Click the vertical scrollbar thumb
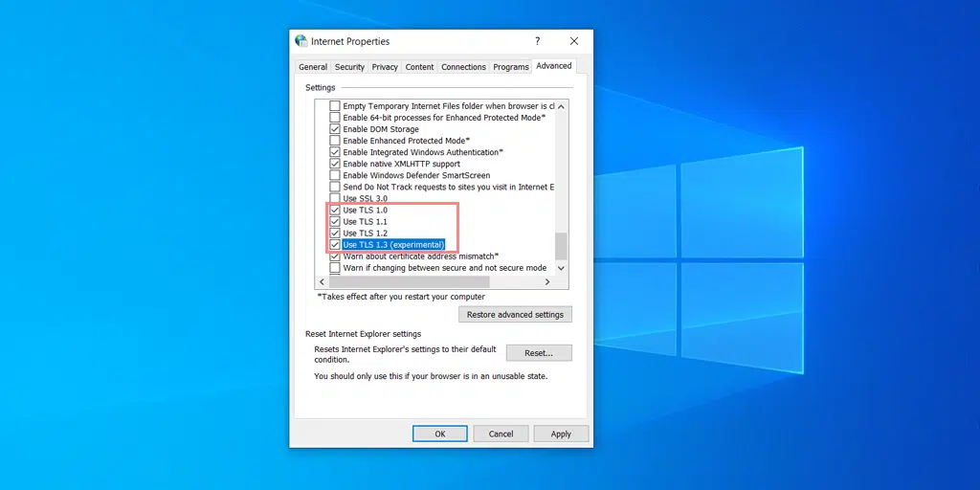This screenshot has height=490, width=980. coord(561,246)
